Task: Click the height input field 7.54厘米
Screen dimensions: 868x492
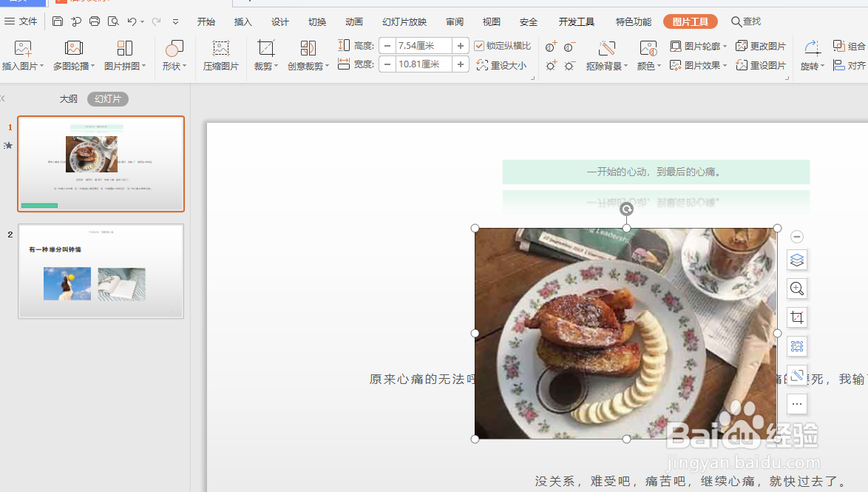Action: coord(424,46)
